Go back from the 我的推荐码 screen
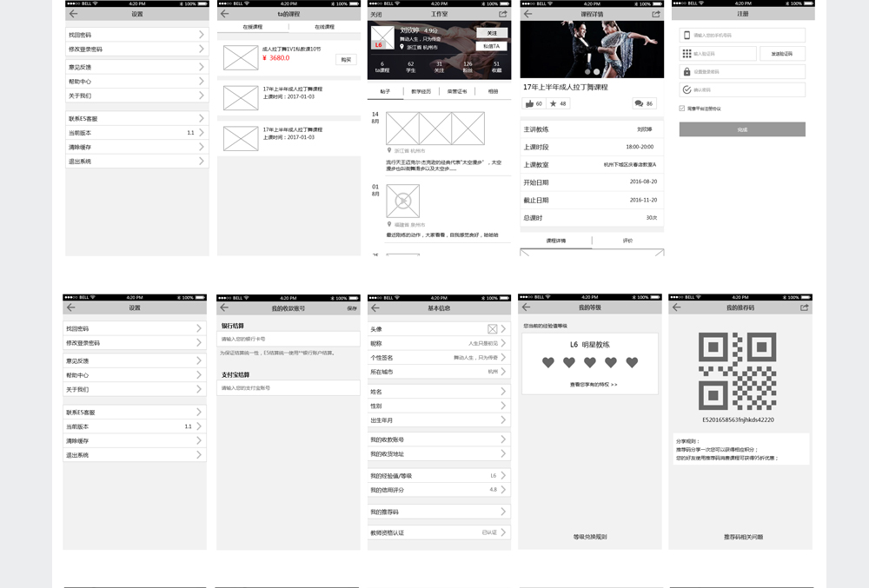The image size is (869, 588). 676,307
